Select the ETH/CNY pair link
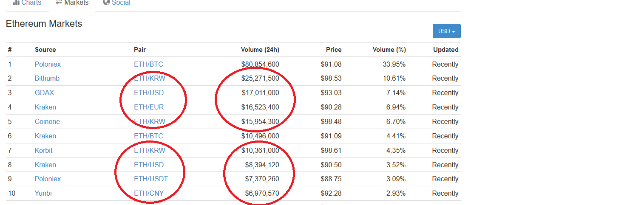 click(x=149, y=194)
